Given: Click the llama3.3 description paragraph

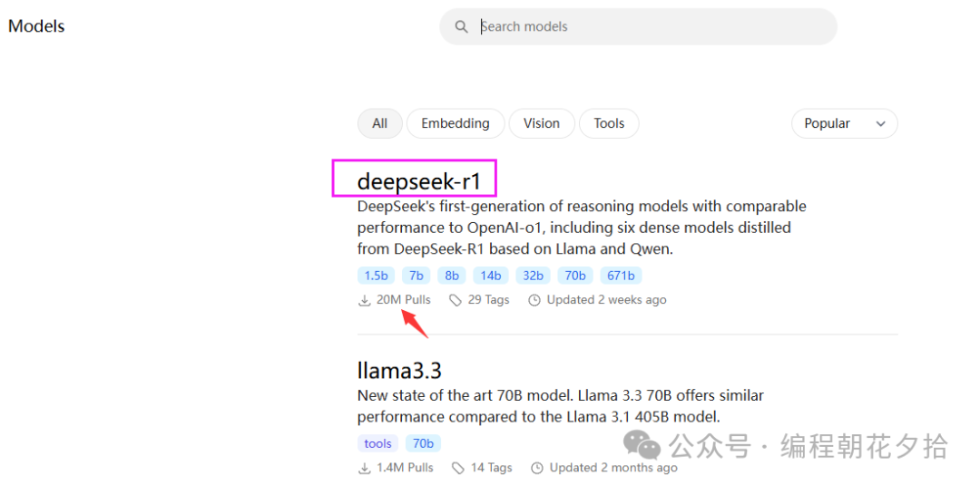Looking at the screenshot, I should 561,406.
